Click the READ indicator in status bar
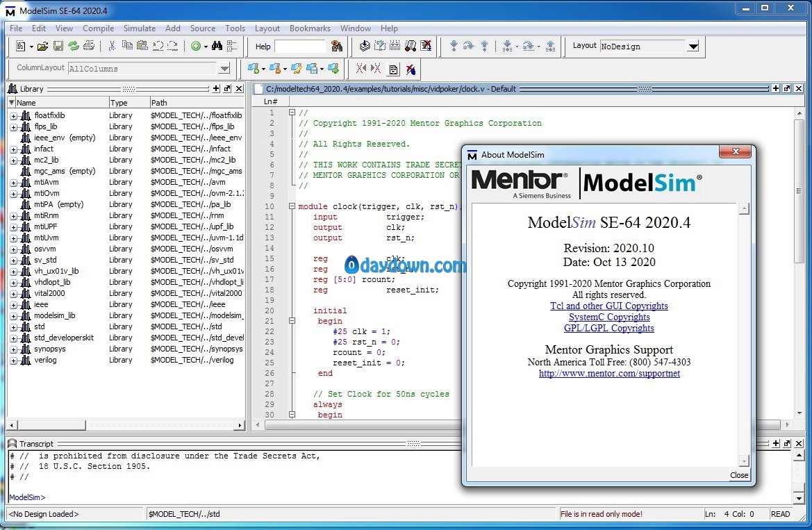Image resolution: width=812 pixels, height=530 pixels. [x=780, y=514]
